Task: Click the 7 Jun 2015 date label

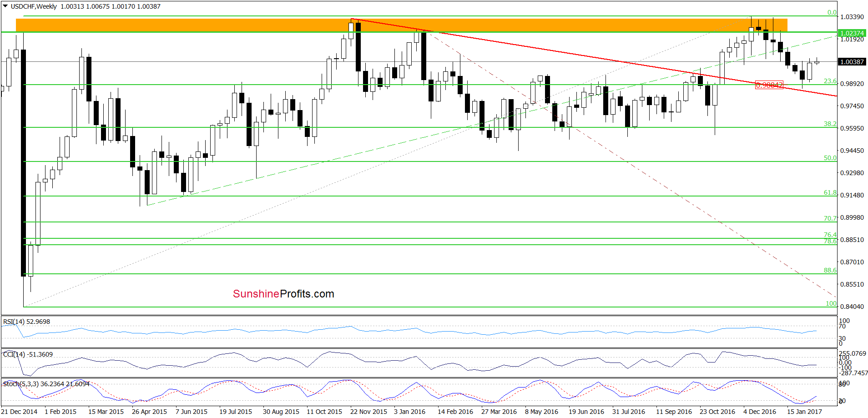Action: [192, 412]
